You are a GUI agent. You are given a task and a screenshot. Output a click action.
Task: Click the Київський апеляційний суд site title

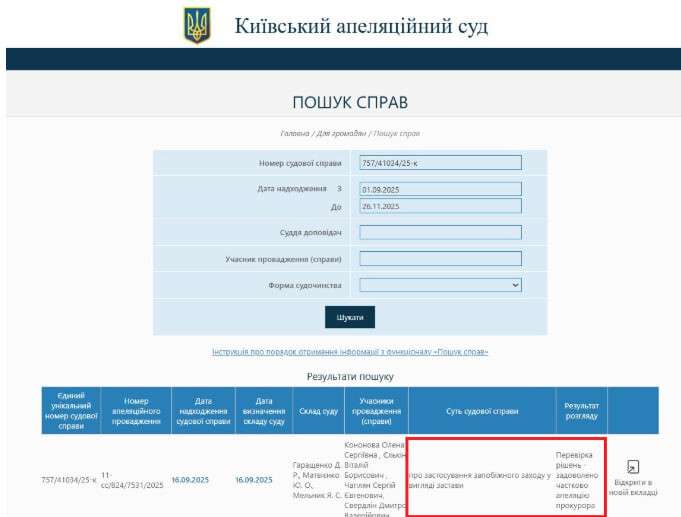click(x=361, y=26)
